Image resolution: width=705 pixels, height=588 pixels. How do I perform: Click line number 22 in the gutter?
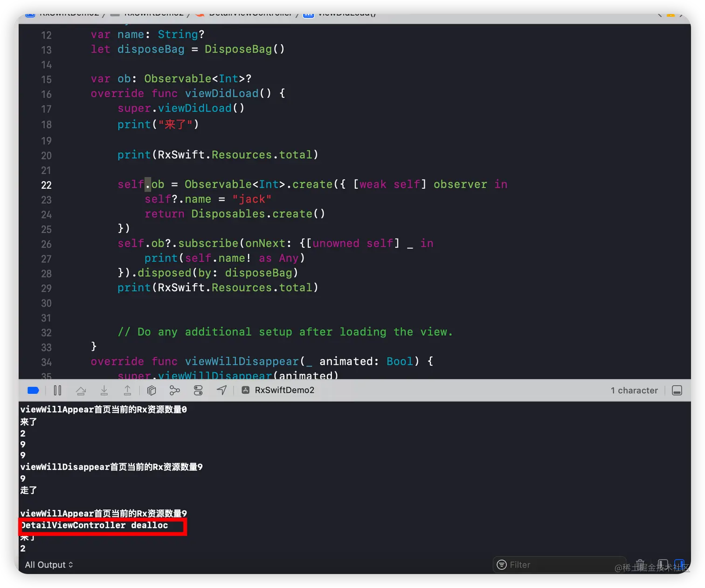point(46,185)
